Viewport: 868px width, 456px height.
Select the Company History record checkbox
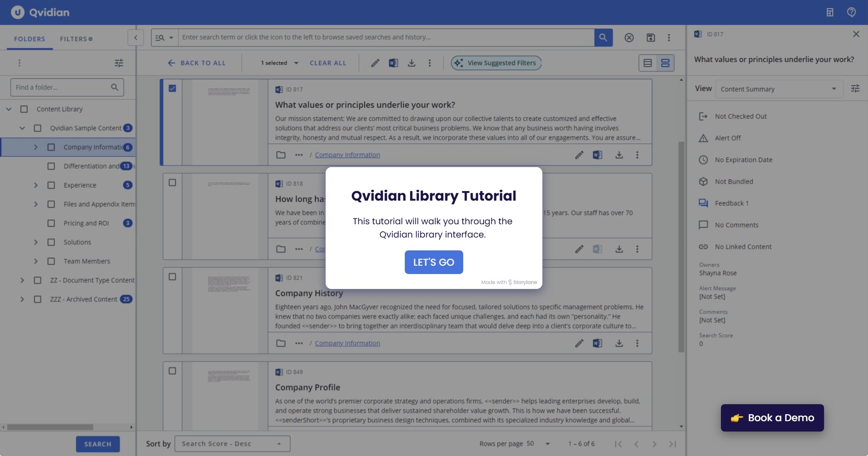pyautogui.click(x=172, y=277)
